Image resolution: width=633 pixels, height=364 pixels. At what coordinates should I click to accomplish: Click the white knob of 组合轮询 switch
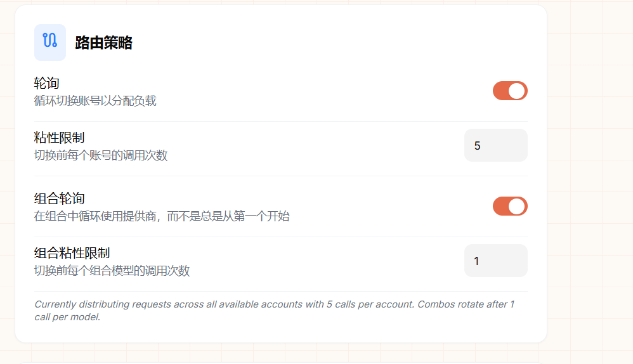coord(517,206)
